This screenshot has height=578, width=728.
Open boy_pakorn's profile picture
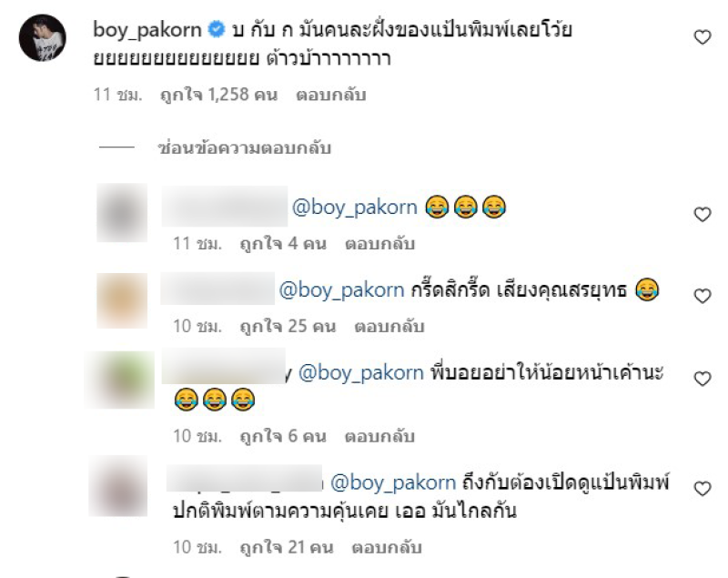42,37
